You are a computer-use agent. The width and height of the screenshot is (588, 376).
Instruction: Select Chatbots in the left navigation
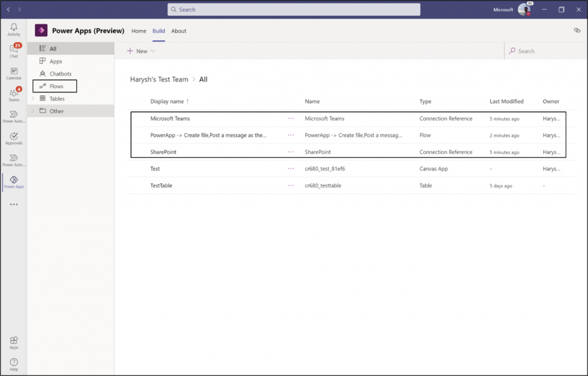71,73
